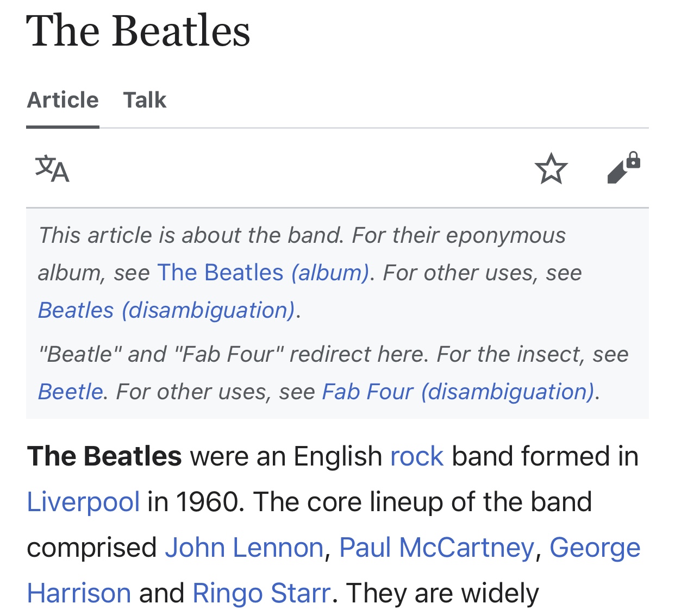Image resolution: width=675 pixels, height=616 pixels.
Task: Go to the John Lennon article
Action: 245,548
